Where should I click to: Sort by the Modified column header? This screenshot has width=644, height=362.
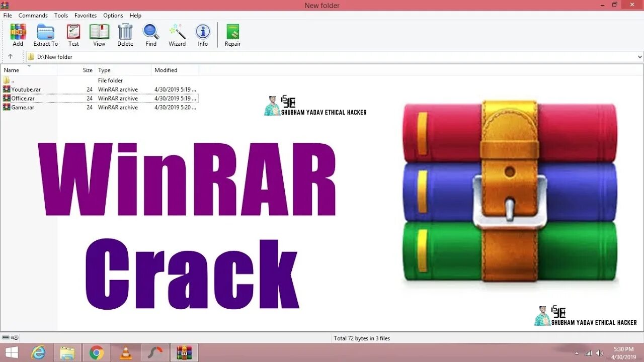(x=175, y=70)
